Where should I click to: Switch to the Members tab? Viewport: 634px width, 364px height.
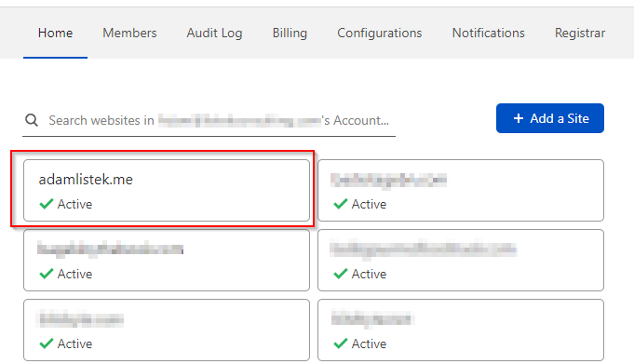click(x=129, y=33)
